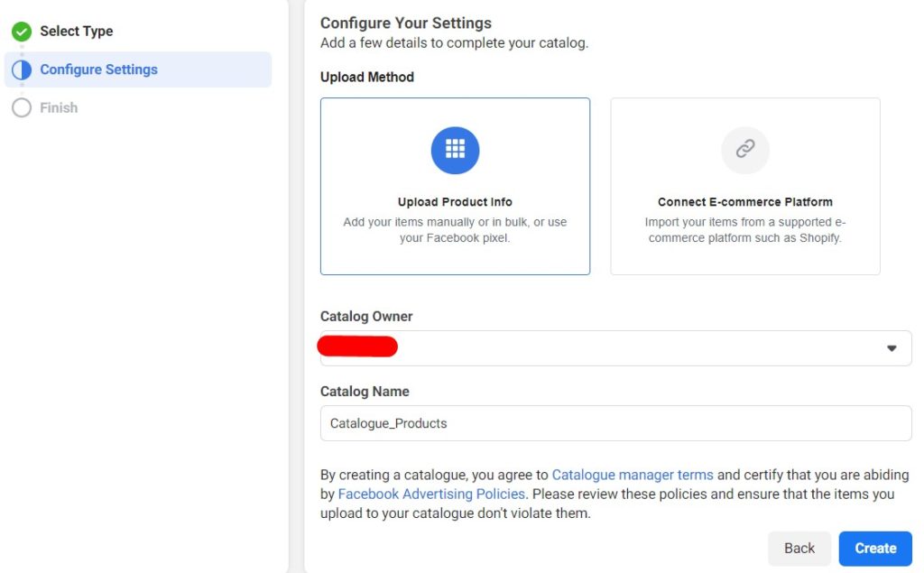This screenshot has height=573, width=924.
Task: Go to the Select Type step
Action: pos(77,32)
